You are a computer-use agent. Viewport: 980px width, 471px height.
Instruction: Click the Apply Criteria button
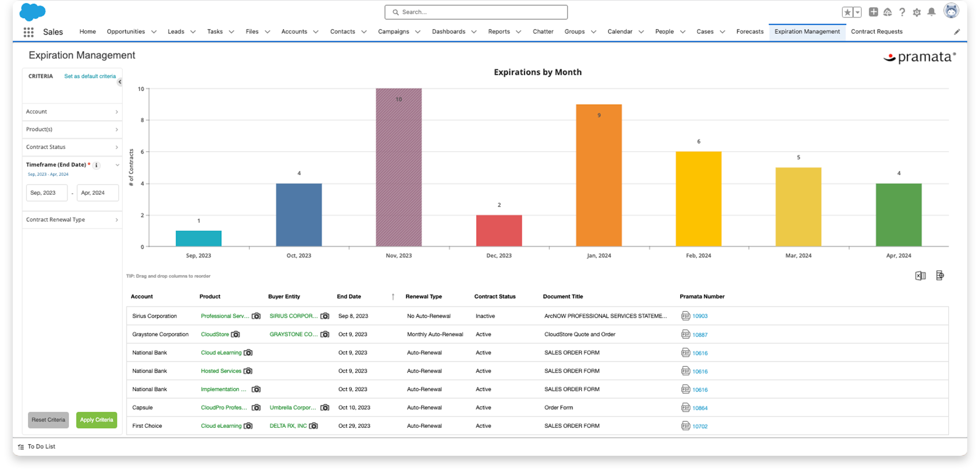[x=97, y=420]
